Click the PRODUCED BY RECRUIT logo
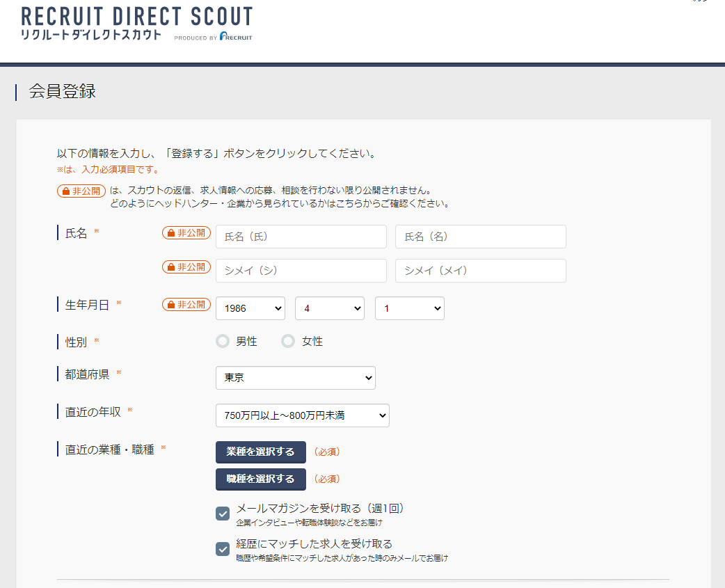Screen dimensions: 725x588 pyautogui.click(x=213, y=36)
